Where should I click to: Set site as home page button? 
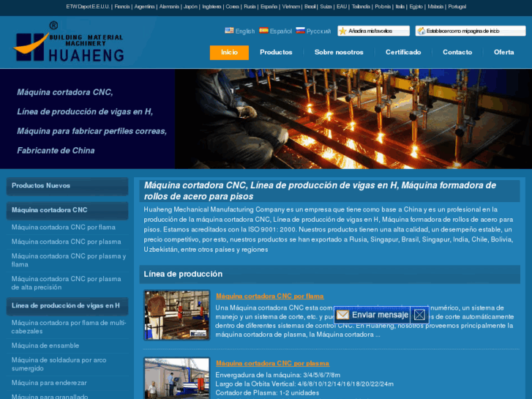(x=471, y=31)
